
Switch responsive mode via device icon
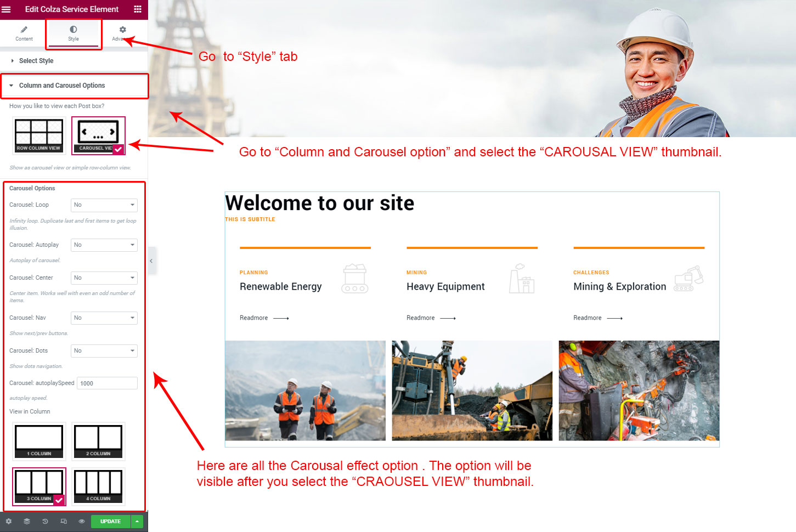pyautogui.click(x=64, y=522)
